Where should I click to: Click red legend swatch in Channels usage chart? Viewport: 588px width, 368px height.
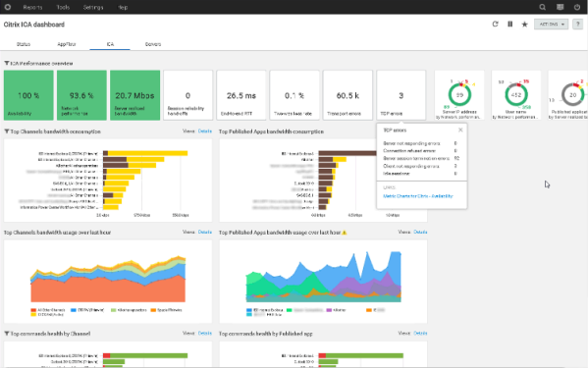[33, 310]
